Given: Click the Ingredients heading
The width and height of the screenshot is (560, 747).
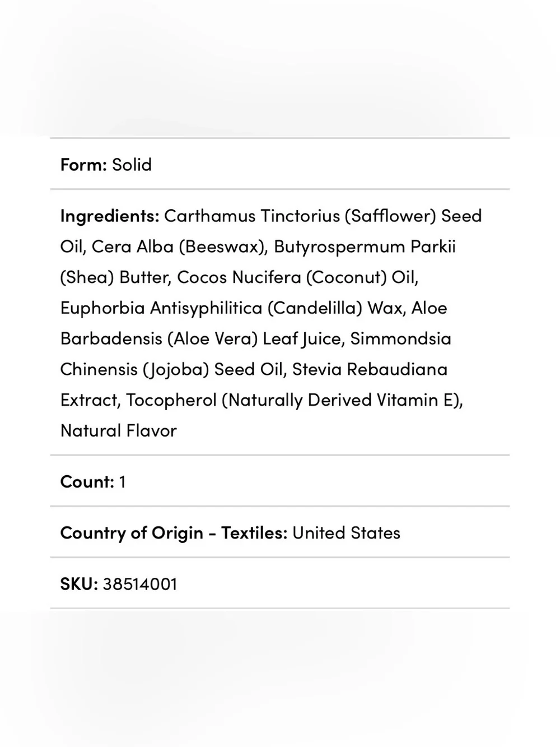Looking at the screenshot, I should point(110,216).
